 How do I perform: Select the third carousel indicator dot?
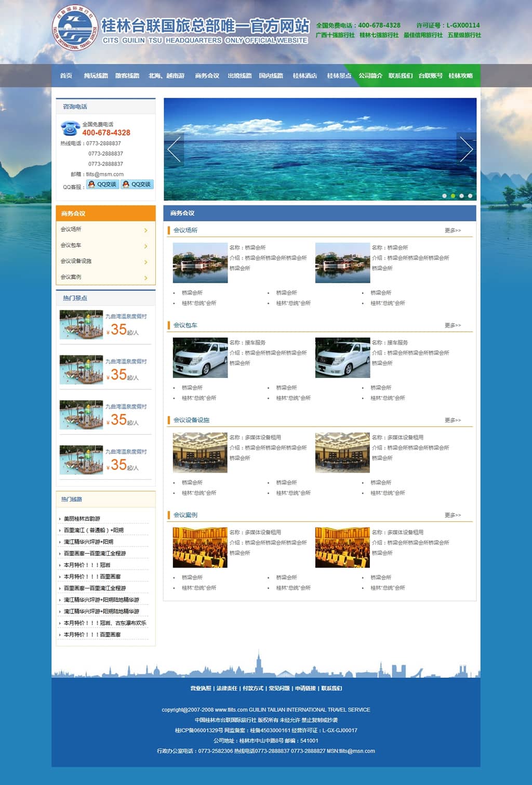[x=461, y=196]
